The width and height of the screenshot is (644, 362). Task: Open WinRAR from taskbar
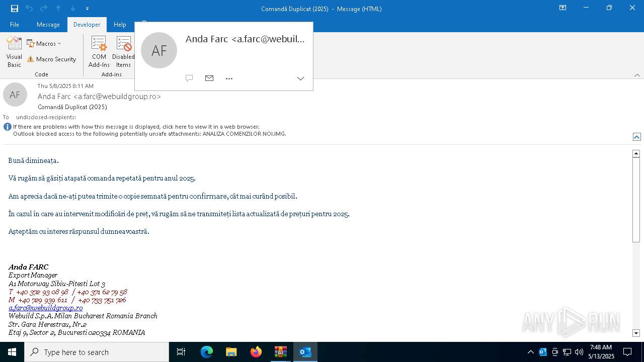(280, 352)
